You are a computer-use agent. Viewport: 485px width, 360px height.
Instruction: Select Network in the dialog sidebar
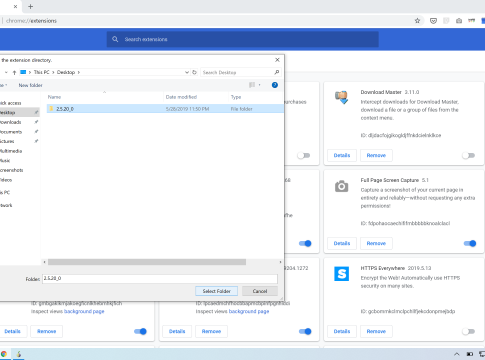pyautogui.click(x=6, y=205)
